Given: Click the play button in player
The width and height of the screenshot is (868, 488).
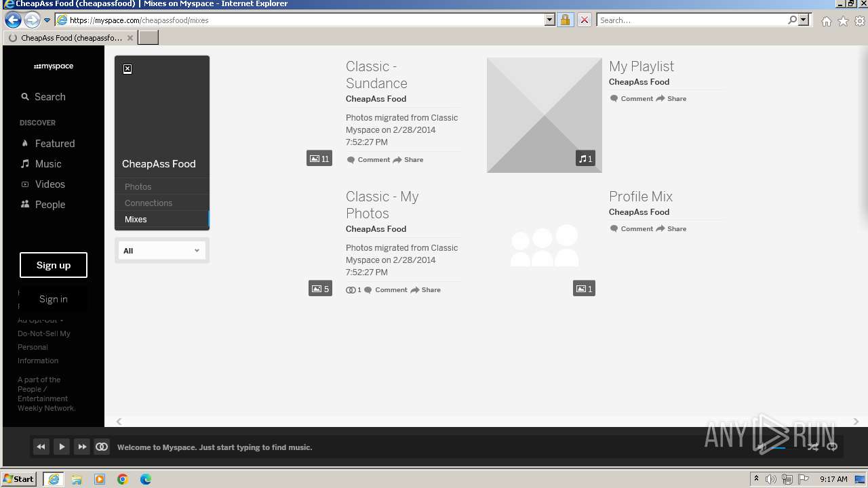Looking at the screenshot, I should [61, 447].
